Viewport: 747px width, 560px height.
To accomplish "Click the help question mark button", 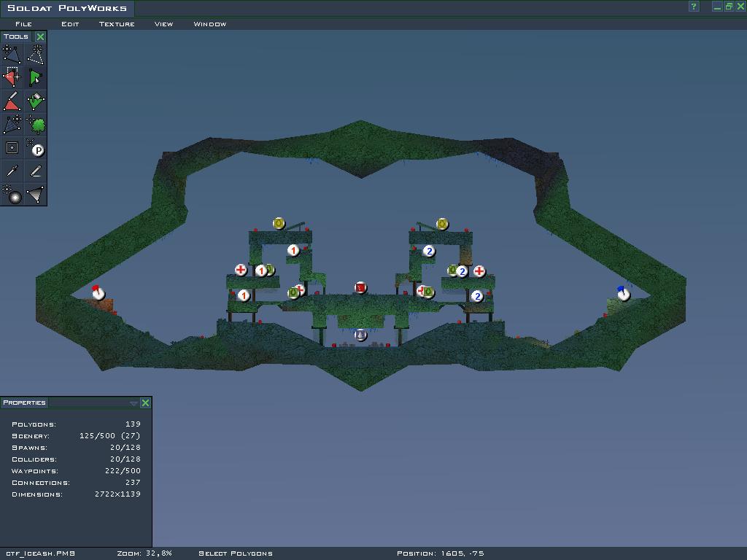I will pyautogui.click(x=694, y=7).
